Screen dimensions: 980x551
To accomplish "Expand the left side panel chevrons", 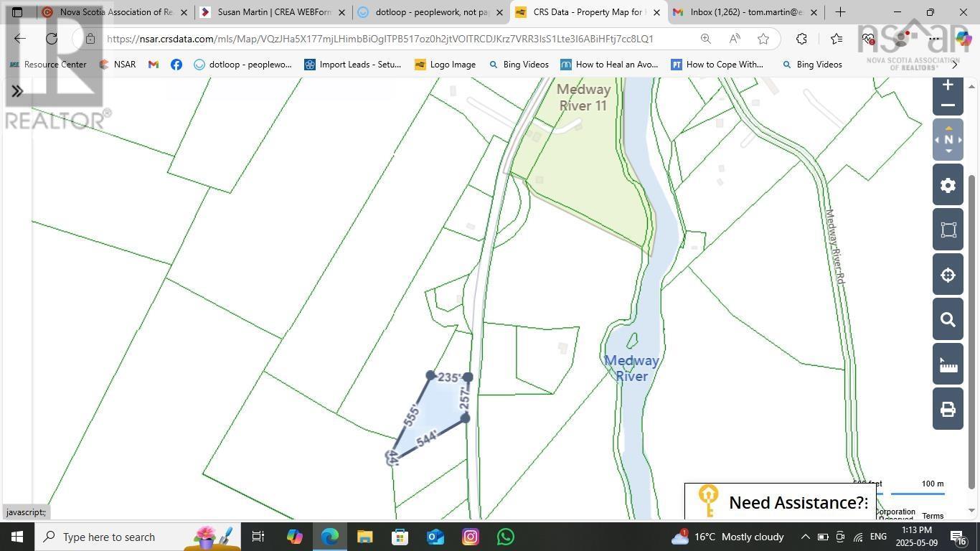I will (17, 91).
